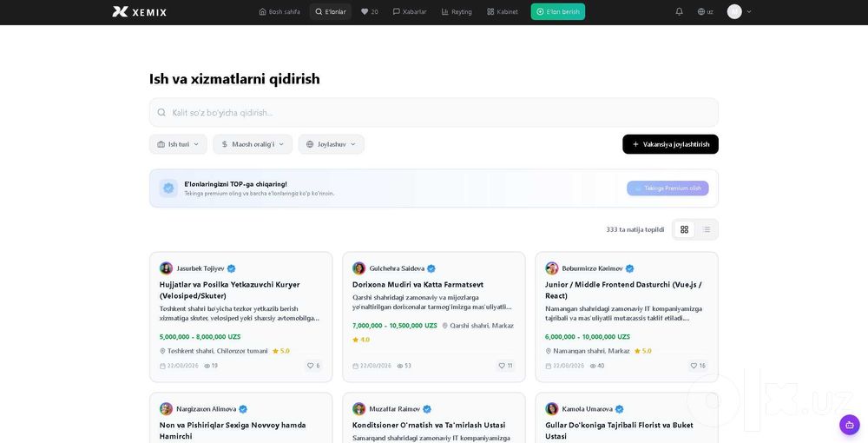Go to Bosh sahifa tab
Screen dimensions: 868x443
[x=279, y=11]
